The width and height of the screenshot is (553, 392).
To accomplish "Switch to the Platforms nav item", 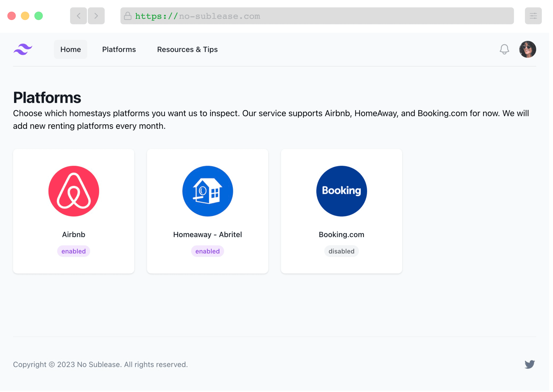I will tap(119, 49).
